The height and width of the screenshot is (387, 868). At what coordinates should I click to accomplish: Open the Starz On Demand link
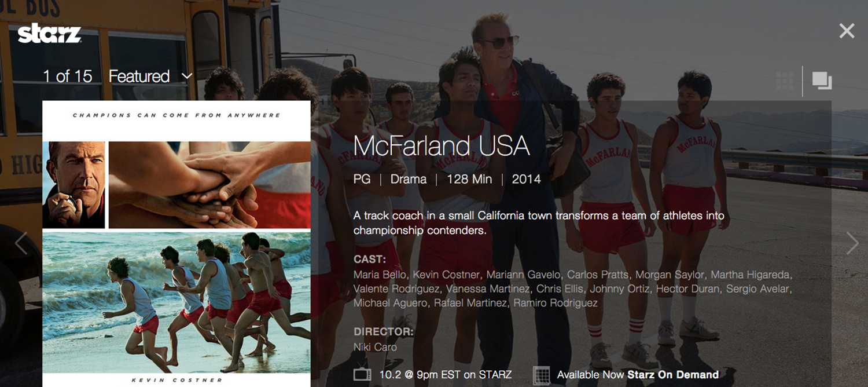tap(673, 375)
